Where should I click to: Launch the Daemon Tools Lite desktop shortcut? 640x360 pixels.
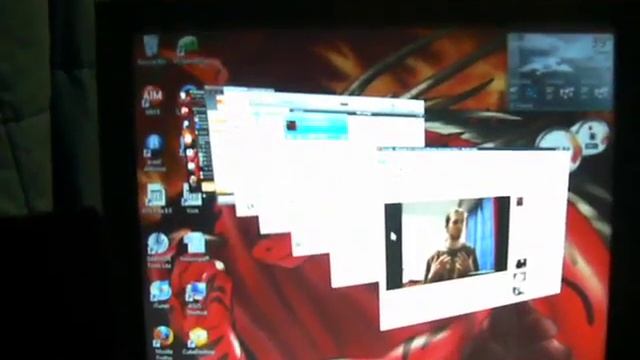pyautogui.click(x=158, y=249)
